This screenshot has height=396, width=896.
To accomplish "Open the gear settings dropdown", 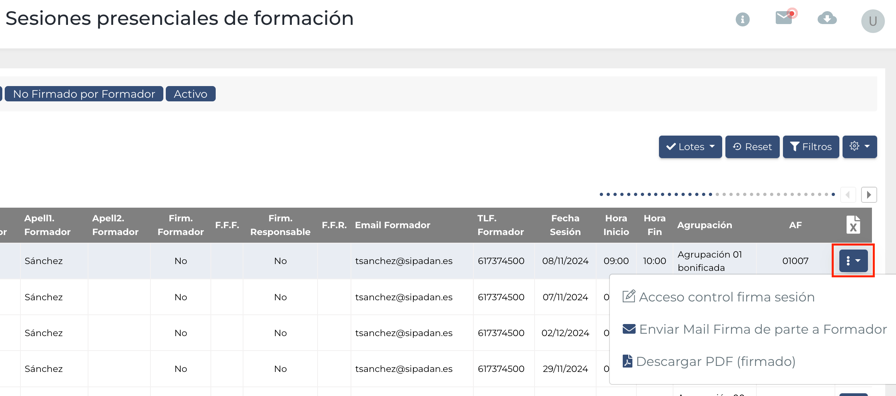I will pos(859,147).
